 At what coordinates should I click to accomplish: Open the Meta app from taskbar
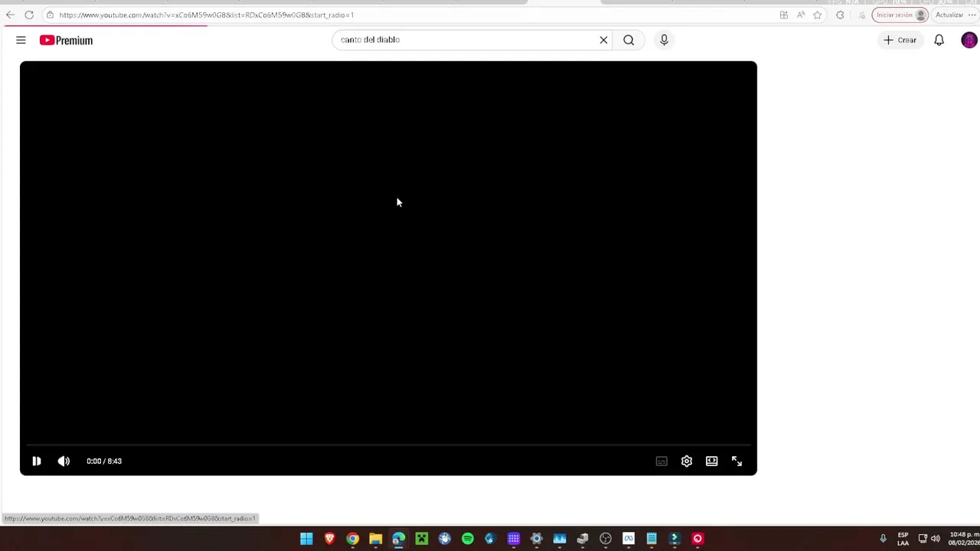[628, 539]
